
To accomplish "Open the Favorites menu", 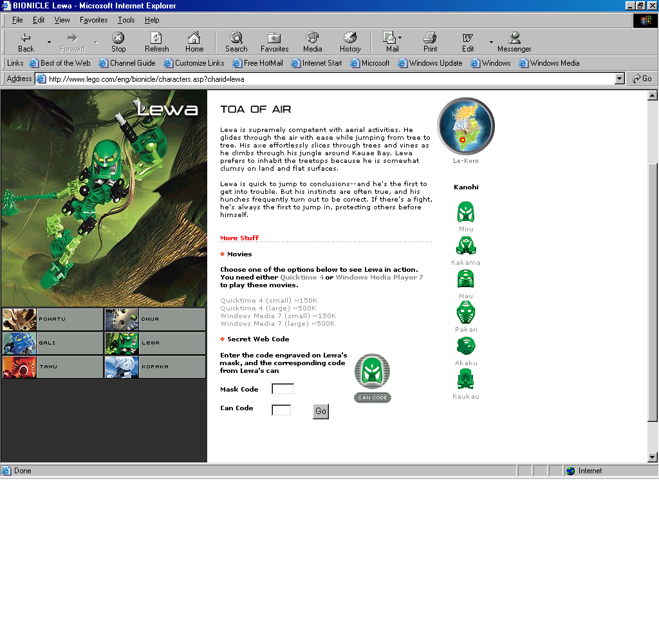I will coord(93,20).
